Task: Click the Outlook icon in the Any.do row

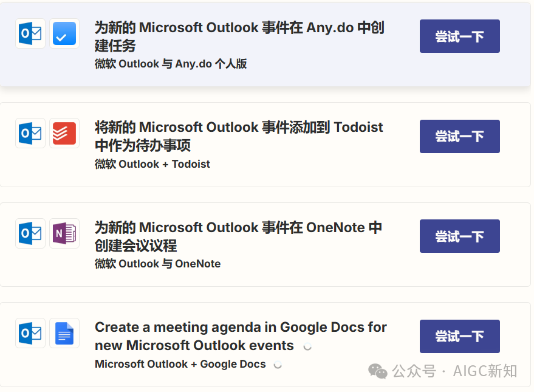Action: tap(30, 33)
